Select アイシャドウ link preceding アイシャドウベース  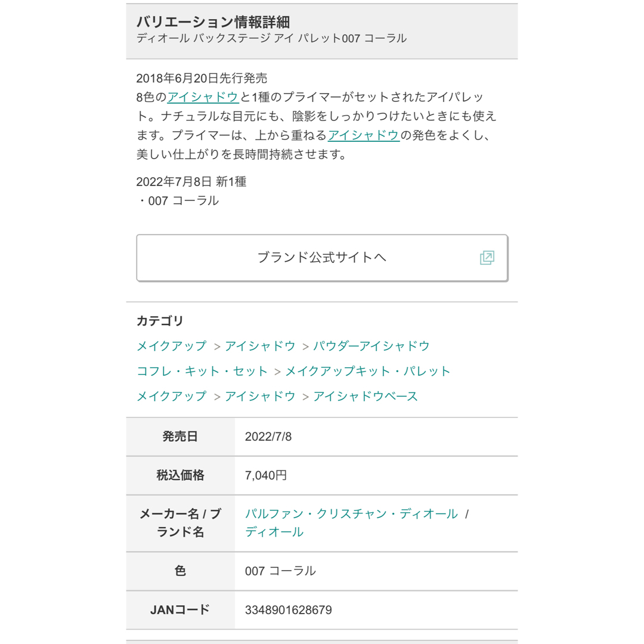[x=260, y=396]
